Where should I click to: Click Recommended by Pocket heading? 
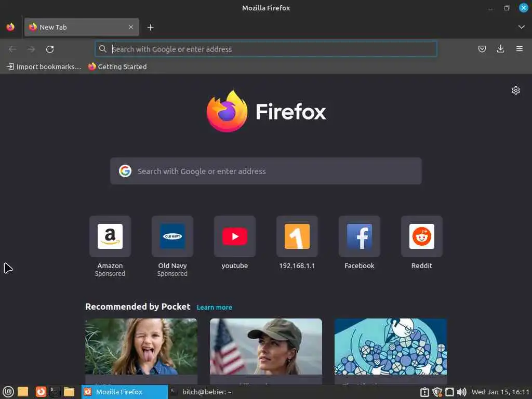coord(138,307)
